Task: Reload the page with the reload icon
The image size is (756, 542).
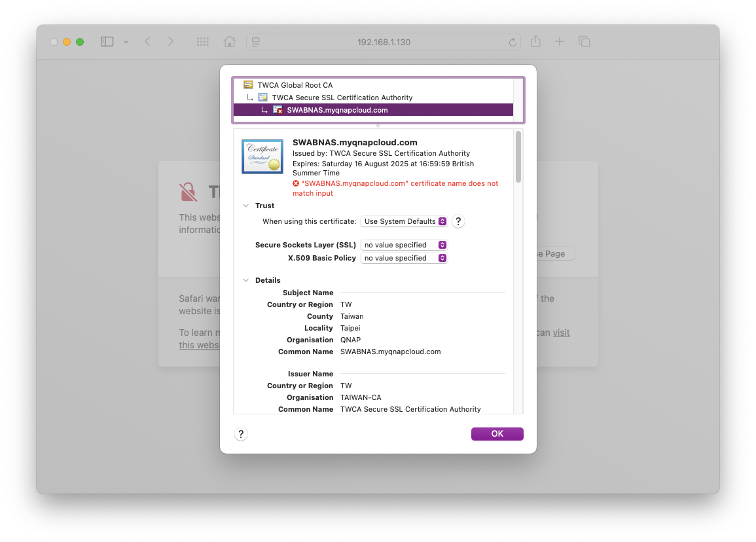Action: [513, 43]
